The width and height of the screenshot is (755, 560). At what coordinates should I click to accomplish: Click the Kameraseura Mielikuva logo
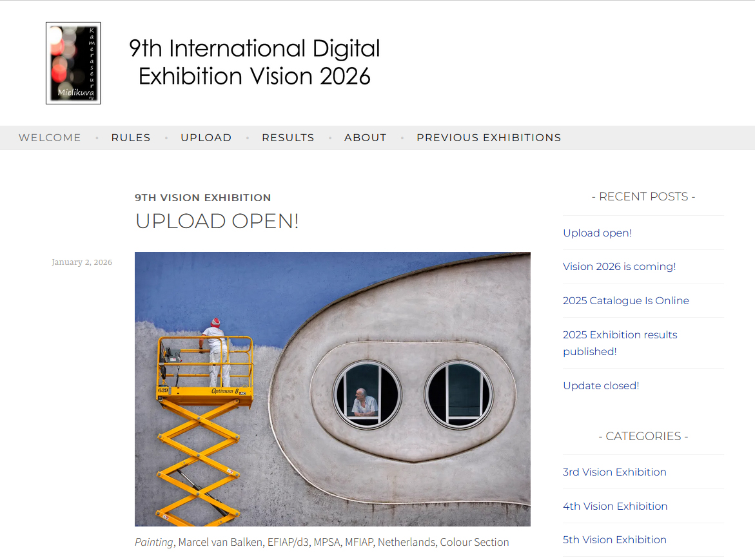tap(73, 63)
